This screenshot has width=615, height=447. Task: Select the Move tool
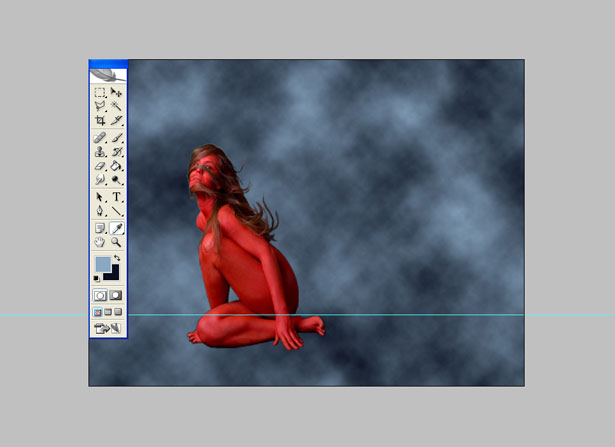(116, 93)
